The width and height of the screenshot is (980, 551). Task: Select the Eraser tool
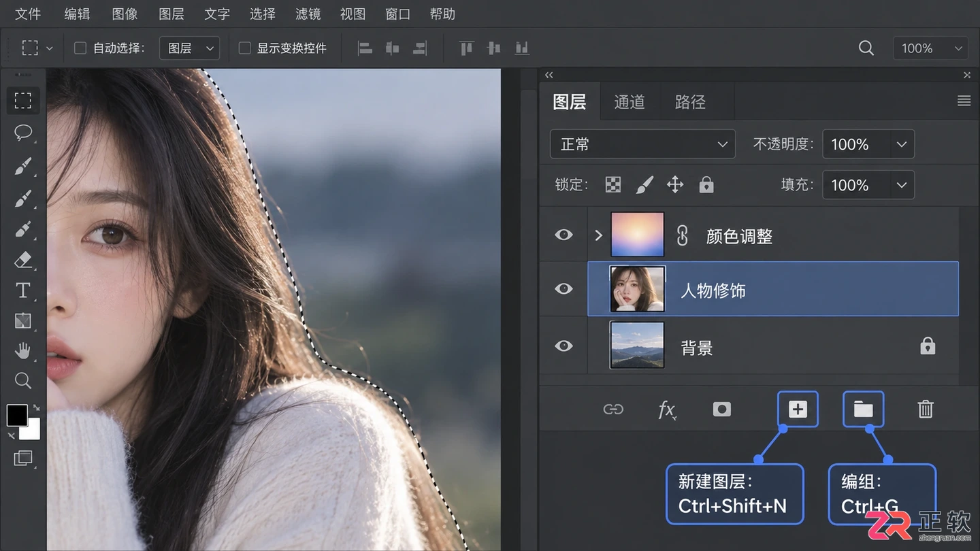23,260
